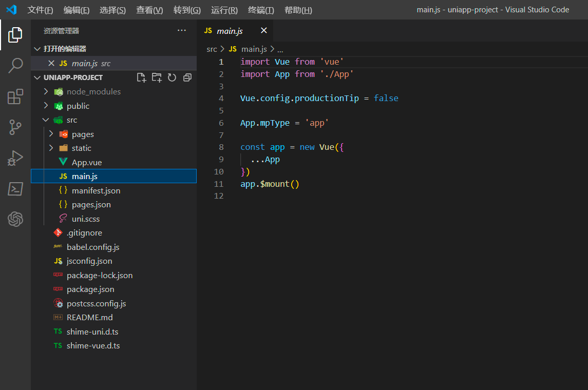Click the '...App' spread on line 9
588x390 pixels.
coord(265,160)
